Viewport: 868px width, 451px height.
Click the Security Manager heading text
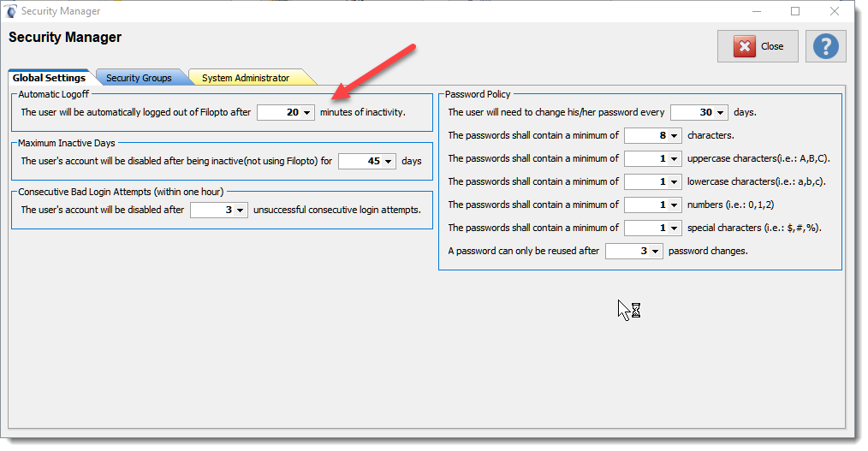point(65,38)
